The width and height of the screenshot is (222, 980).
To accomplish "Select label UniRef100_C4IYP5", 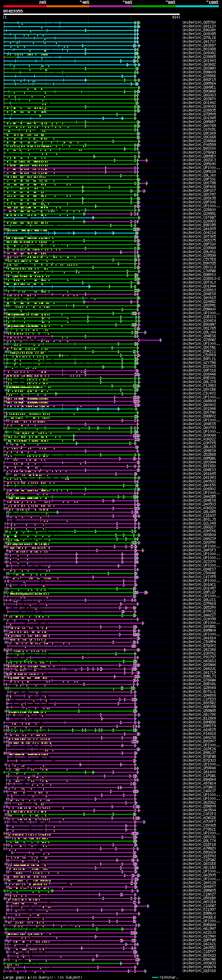I will pos(199,577).
